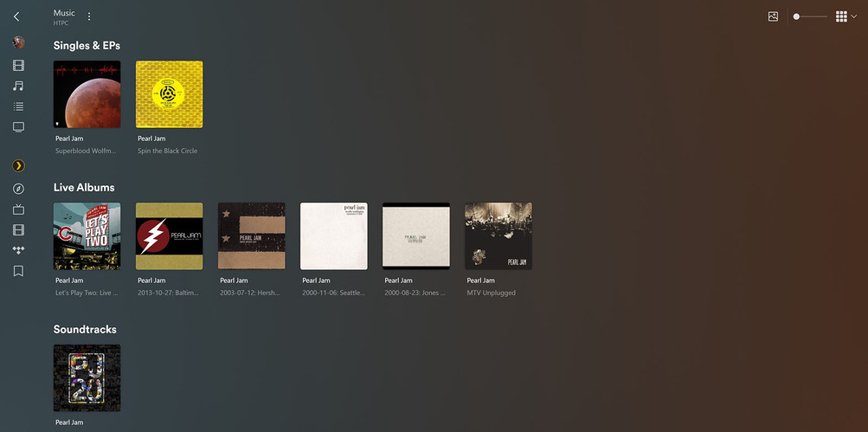The image size is (868, 432).
Task: Open the PJ20 soundtrack album cover
Action: click(87, 377)
